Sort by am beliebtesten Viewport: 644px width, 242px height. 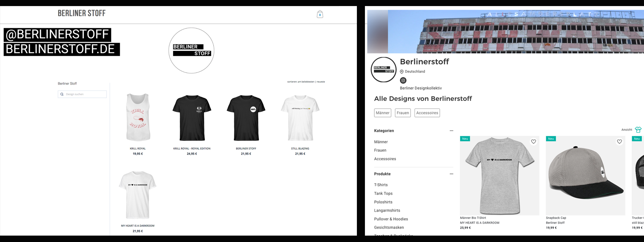(x=306, y=82)
